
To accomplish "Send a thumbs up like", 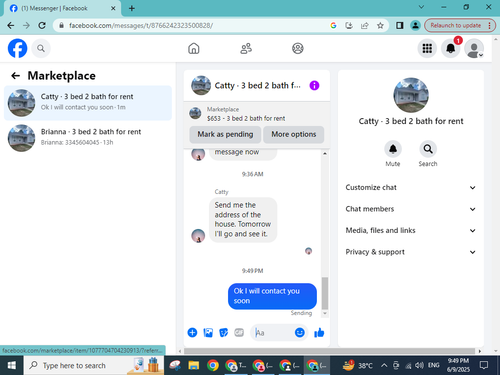I will [x=319, y=333].
